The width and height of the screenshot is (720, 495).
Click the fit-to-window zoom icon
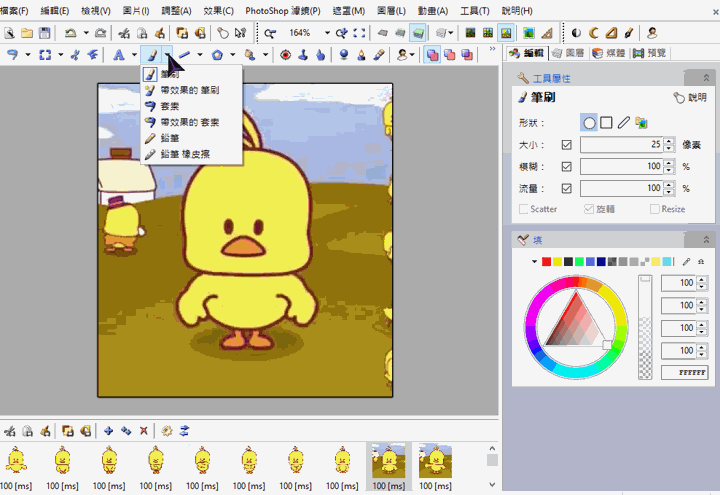pyautogui.click(x=360, y=33)
